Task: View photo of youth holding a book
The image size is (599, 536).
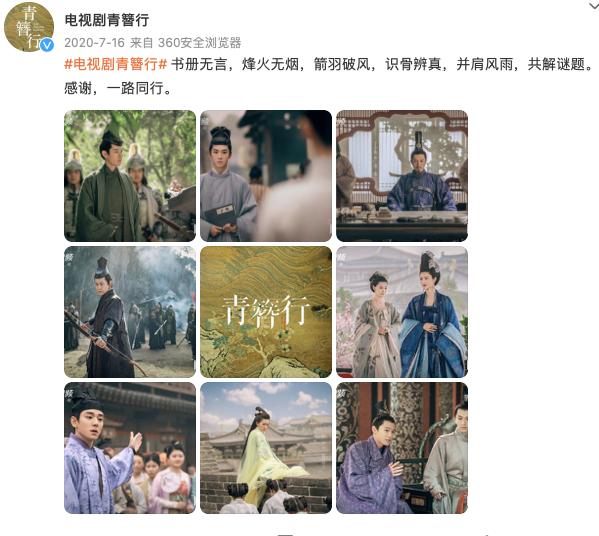Action: (x=266, y=176)
